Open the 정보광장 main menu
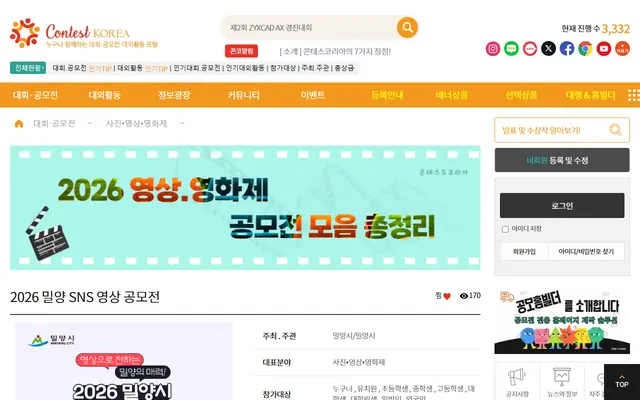This screenshot has height=400, width=640. coord(174,95)
